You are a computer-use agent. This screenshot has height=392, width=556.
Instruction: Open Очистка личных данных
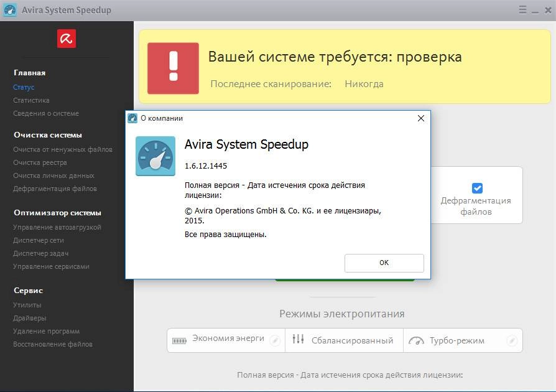[x=53, y=176]
